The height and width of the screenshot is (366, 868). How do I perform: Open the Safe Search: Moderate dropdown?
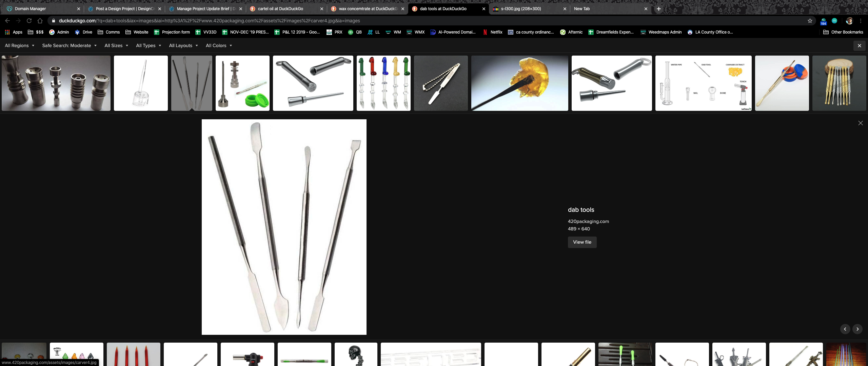[69, 45]
